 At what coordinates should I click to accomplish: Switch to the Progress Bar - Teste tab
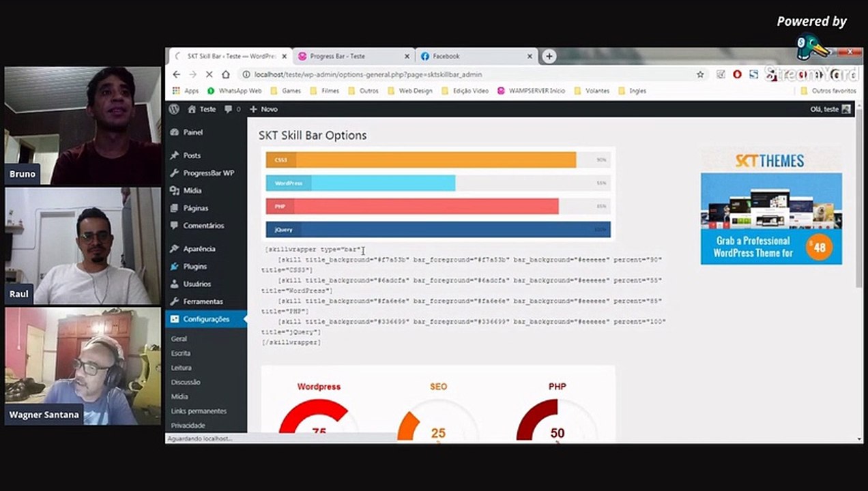click(x=353, y=57)
